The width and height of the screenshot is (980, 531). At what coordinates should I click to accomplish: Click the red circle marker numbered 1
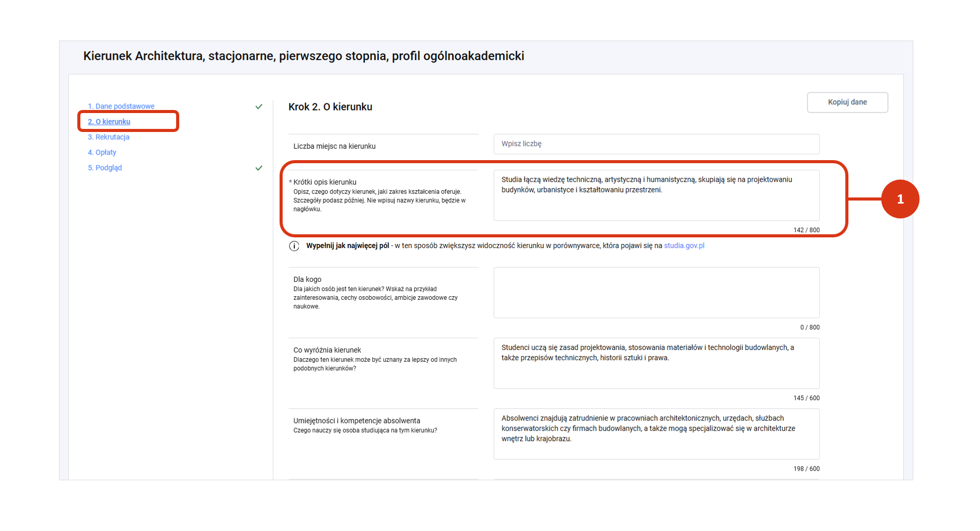click(x=900, y=199)
